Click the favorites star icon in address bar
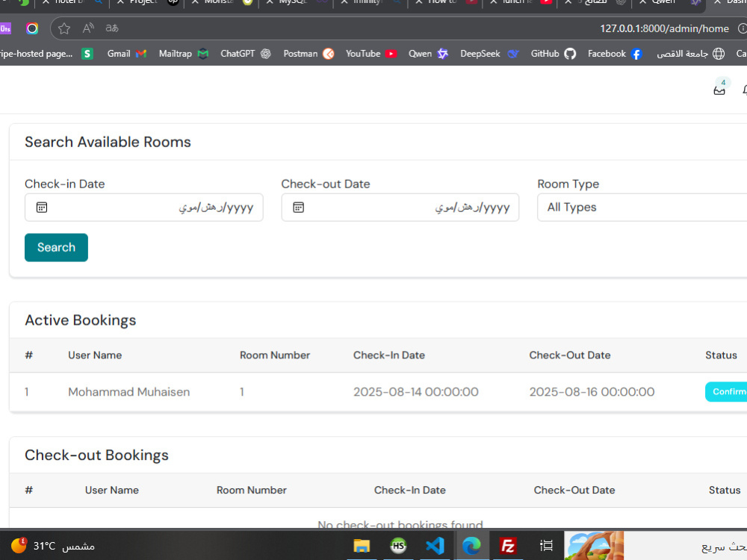The height and width of the screenshot is (560, 747). click(63, 28)
